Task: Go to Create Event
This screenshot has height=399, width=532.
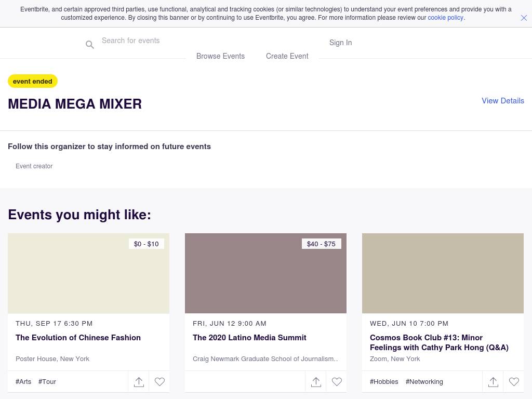Action: pyautogui.click(x=287, y=56)
